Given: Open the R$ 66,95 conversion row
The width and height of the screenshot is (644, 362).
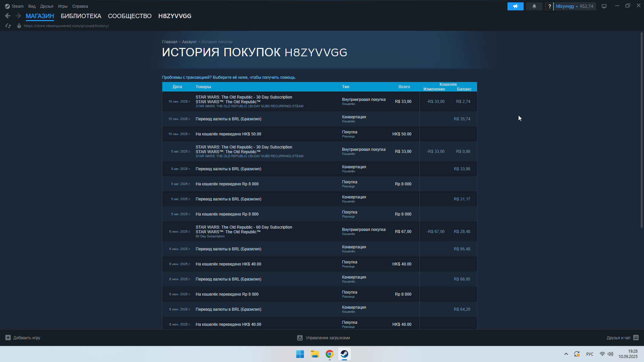Looking at the screenshot, I should tap(319, 279).
